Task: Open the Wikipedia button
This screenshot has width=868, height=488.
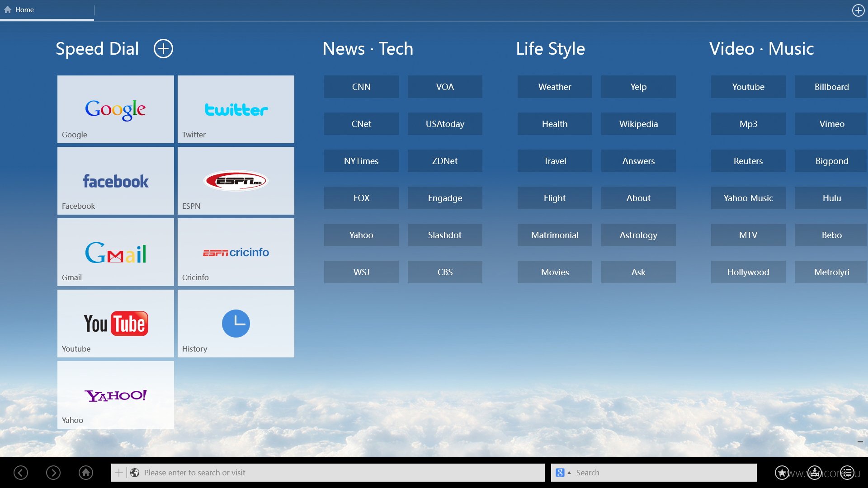Action: tap(638, 124)
